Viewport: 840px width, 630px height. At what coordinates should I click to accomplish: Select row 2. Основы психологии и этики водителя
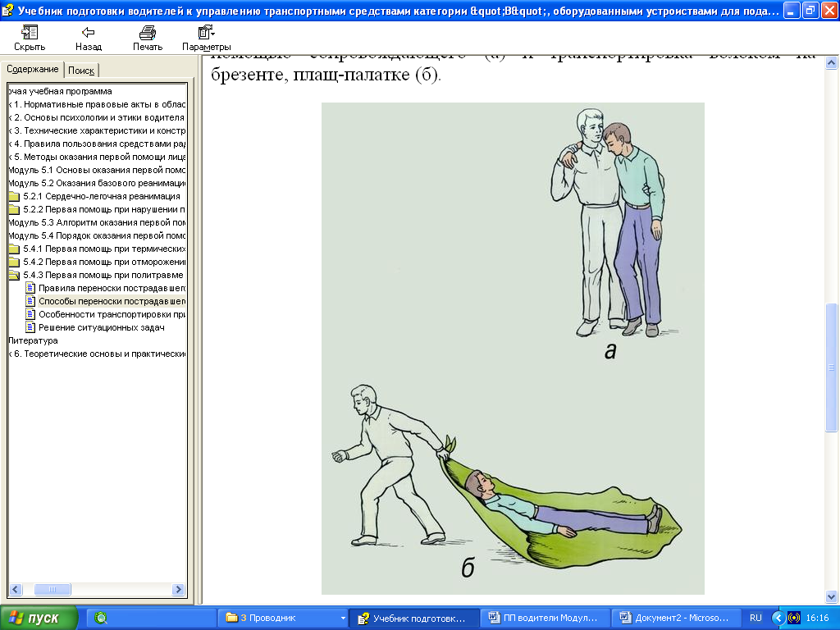pyautogui.click(x=97, y=117)
